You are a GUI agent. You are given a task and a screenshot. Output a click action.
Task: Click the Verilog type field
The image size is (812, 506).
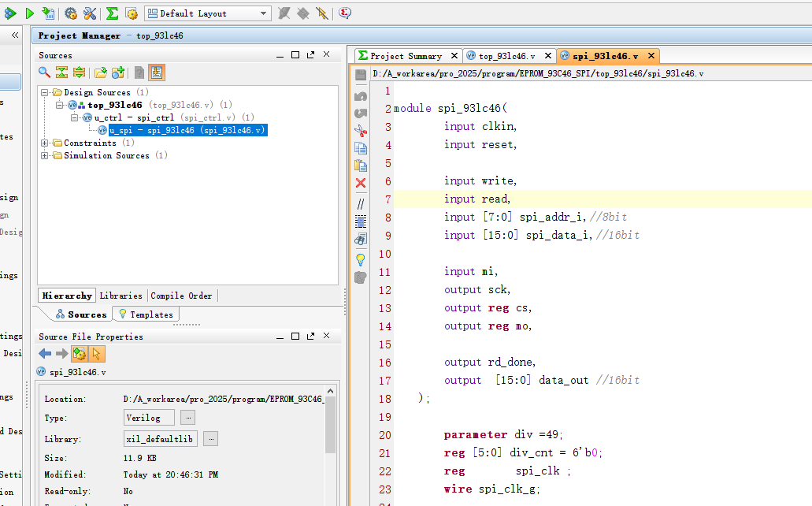(x=149, y=418)
